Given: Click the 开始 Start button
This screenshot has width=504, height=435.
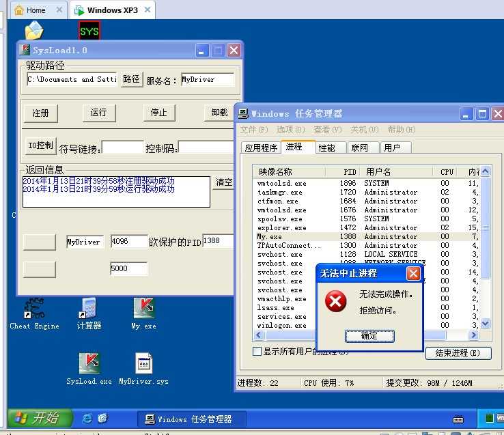Looking at the screenshot, I should [x=39, y=418].
